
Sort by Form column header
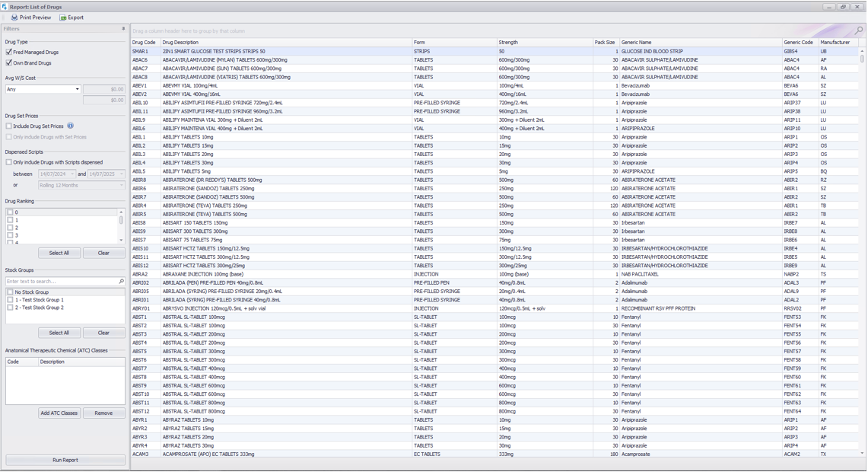(454, 42)
